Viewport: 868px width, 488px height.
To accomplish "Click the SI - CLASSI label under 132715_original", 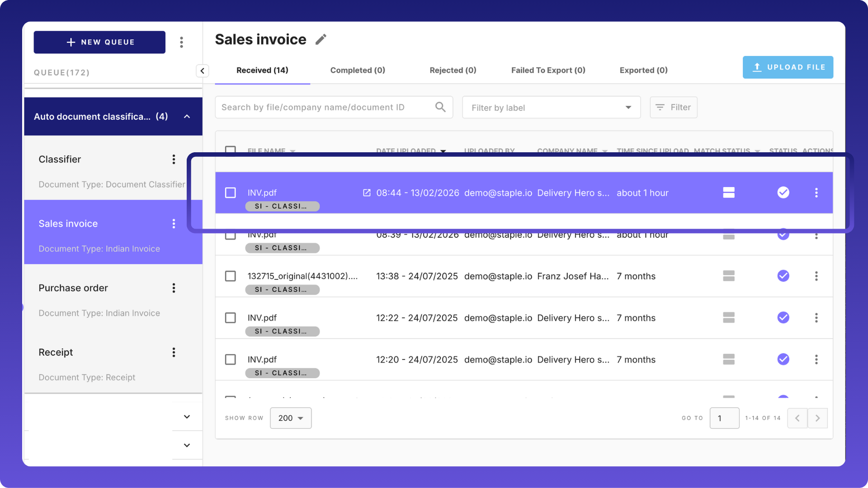I will 283,290.
